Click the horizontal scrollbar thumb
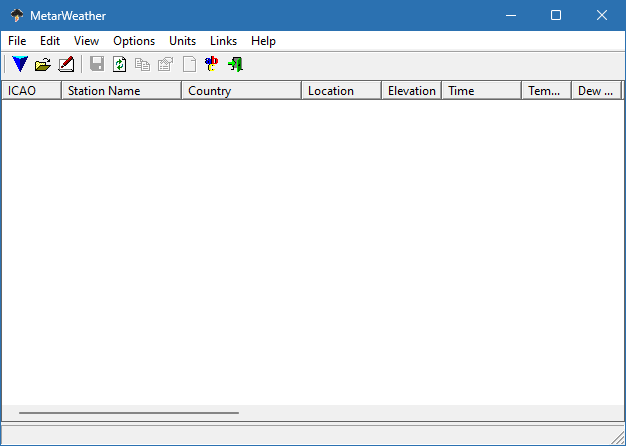 coord(128,412)
